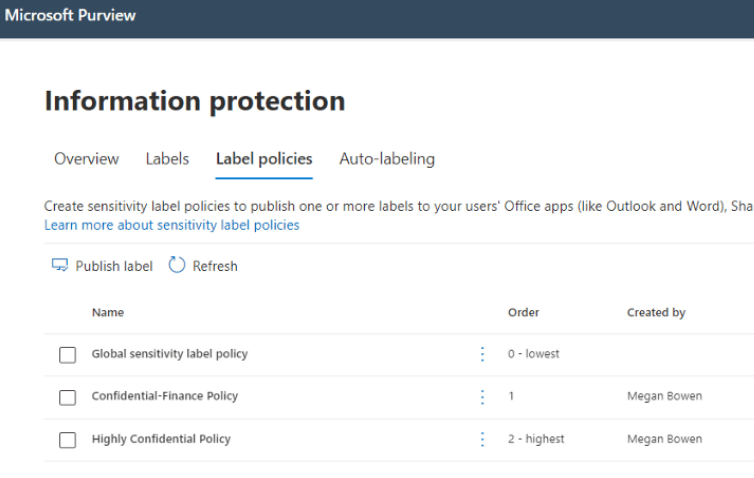Image resolution: width=754 pixels, height=478 pixels.
Task: Tick the Highly Confidential Policy checkbox
Action: [67, 440]
